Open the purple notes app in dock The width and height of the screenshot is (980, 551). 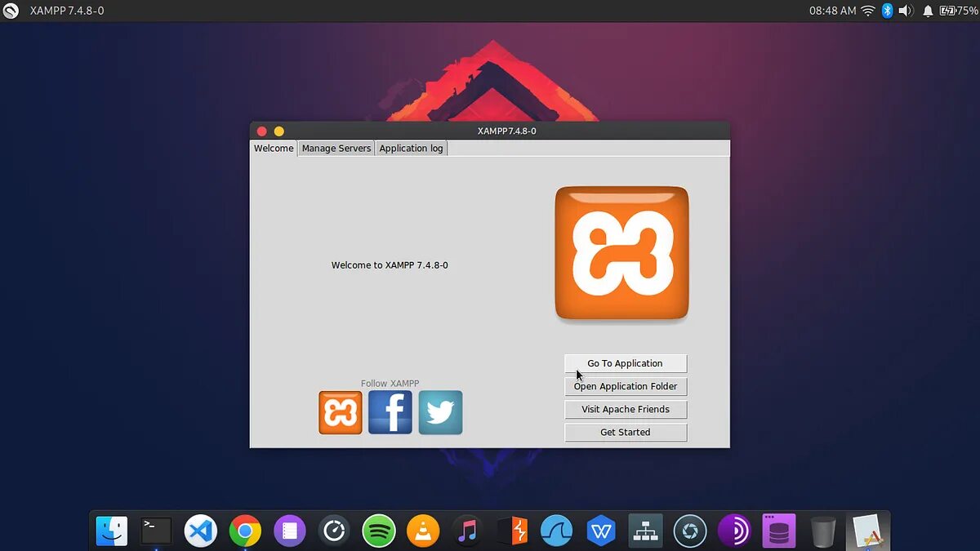tap(289, 531)
